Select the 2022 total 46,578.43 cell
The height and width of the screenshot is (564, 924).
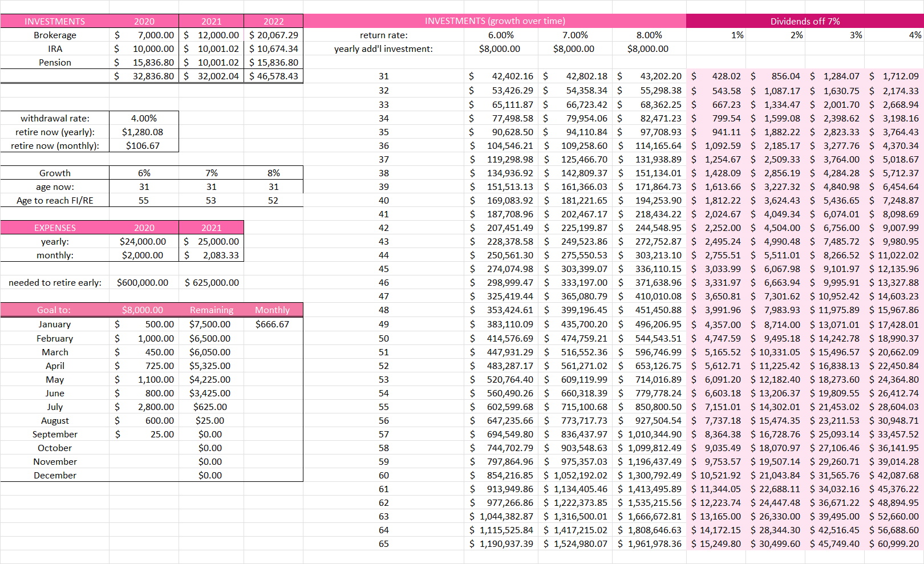273,76
